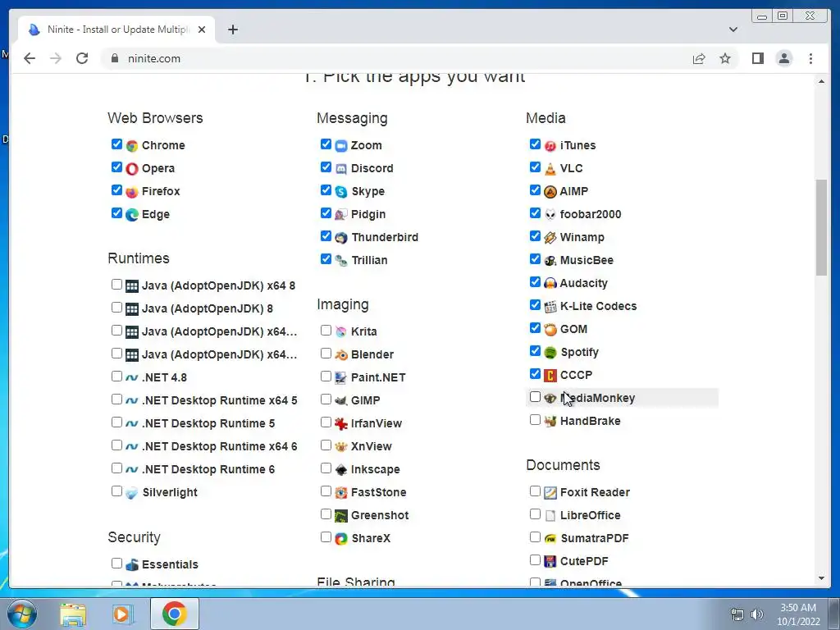Check Java (AdoptOpenJDK) x64 8 checkbox
Viewport: 840px width, 630px height.
coord(116,285)
